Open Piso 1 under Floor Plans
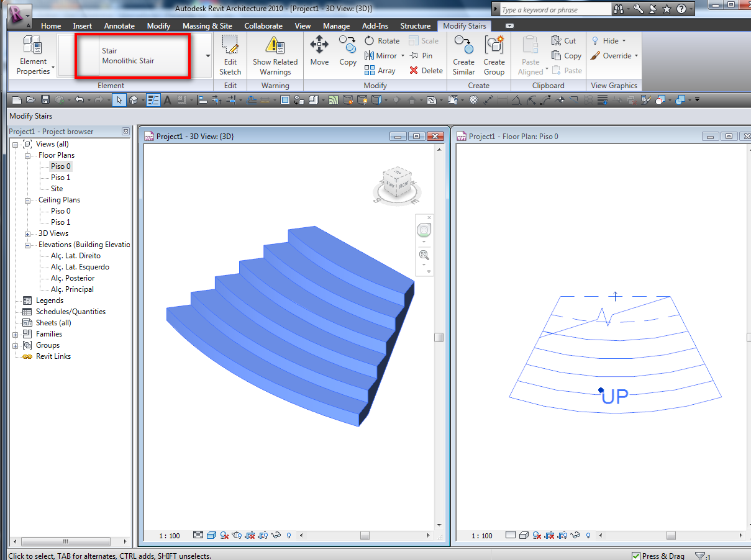The width and height of the screenshot is (751, 560). pos(61,178)
